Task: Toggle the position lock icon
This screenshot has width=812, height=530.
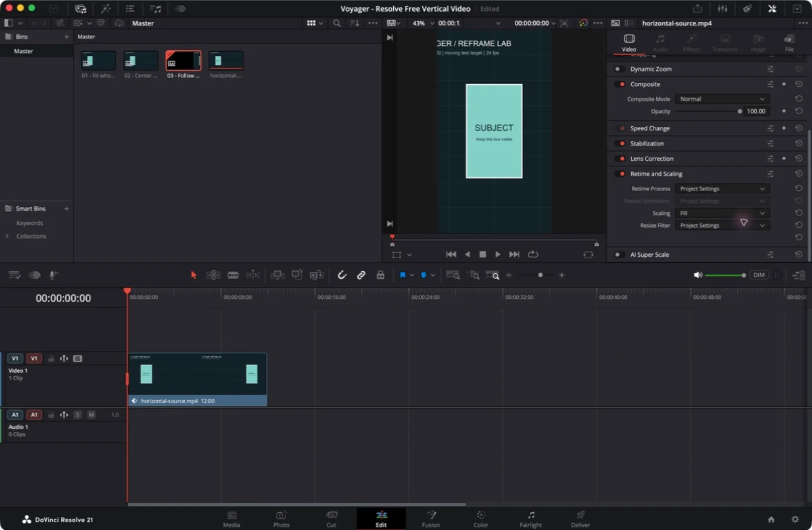Action: click(x=380, y=275)
